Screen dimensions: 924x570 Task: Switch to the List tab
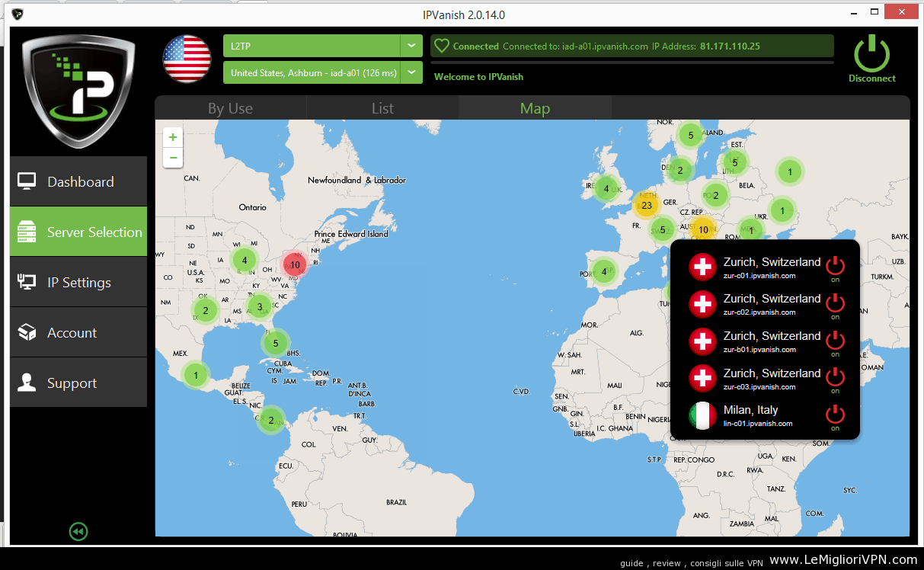click(x=382, y=108)
